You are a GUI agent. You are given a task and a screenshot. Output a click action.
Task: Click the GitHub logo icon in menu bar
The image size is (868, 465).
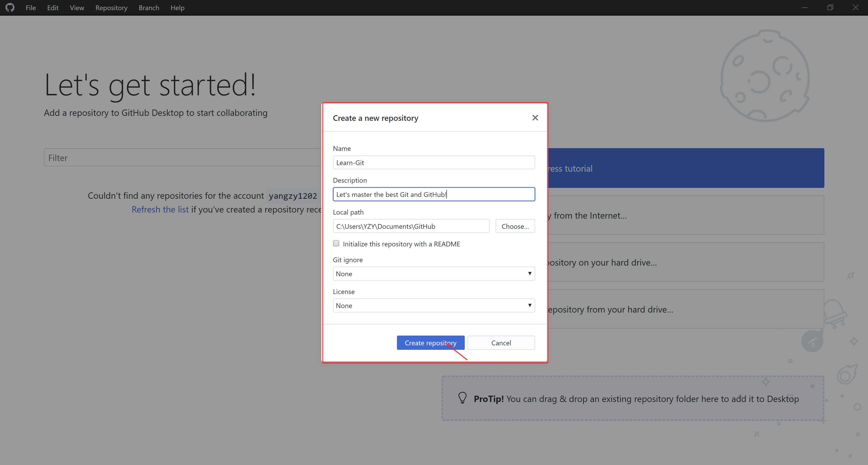[x=10, y=7]
